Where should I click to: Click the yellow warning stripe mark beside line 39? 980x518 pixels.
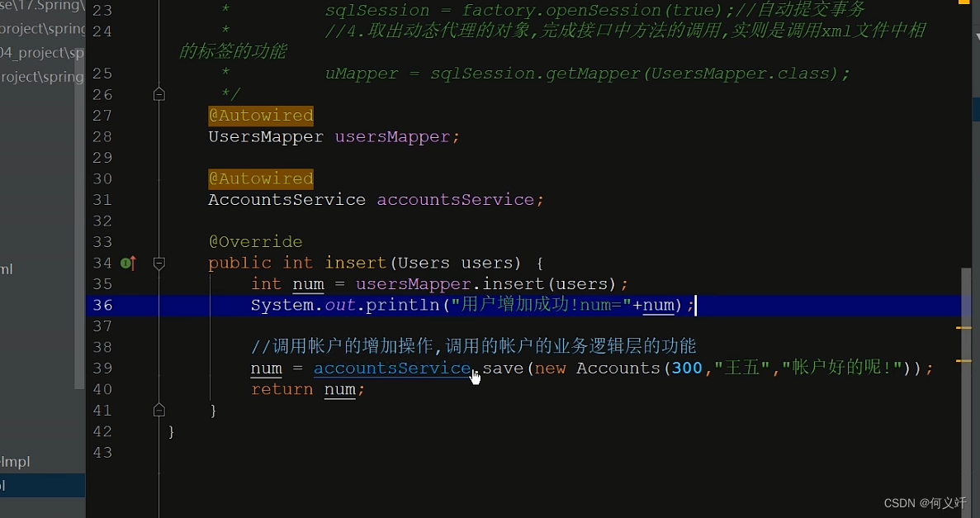coord(963,361)
